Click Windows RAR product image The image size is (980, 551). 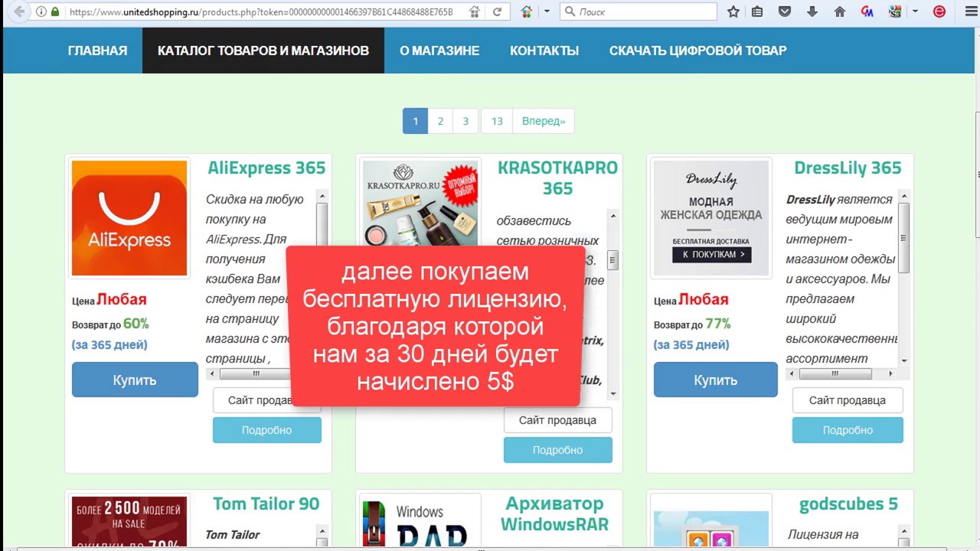pos(420,523)
